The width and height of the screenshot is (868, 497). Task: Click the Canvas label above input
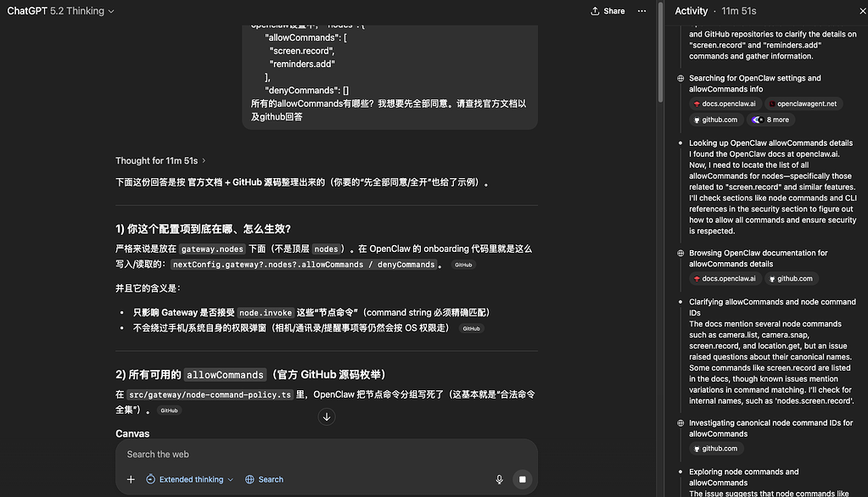(x=132, y=433)
